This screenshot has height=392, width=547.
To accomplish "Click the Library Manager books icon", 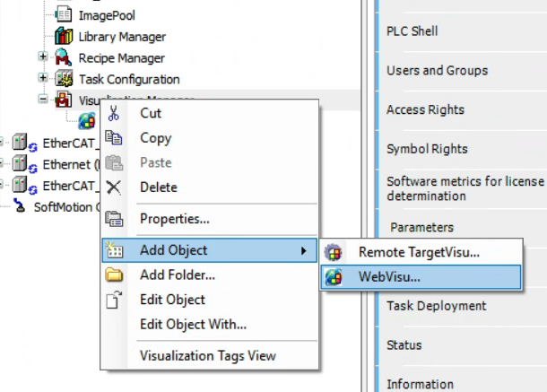I will [x=63, y=37].
